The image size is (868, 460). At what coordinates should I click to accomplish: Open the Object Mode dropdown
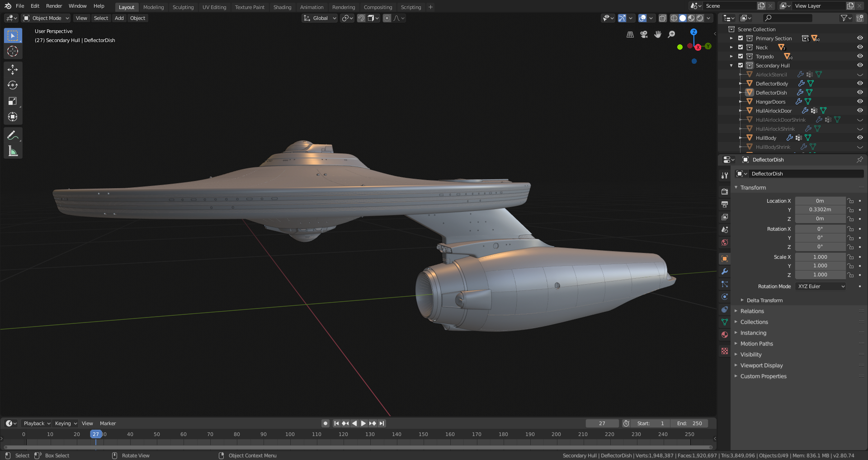46,18
